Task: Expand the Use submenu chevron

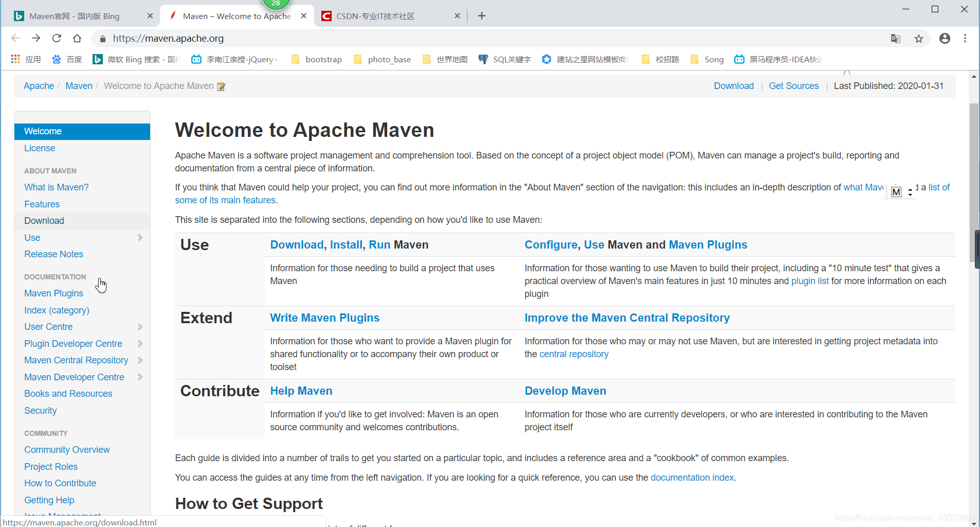Action: [140, 237]
